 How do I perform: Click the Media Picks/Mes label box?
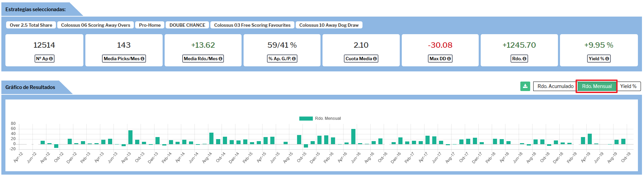124,59
